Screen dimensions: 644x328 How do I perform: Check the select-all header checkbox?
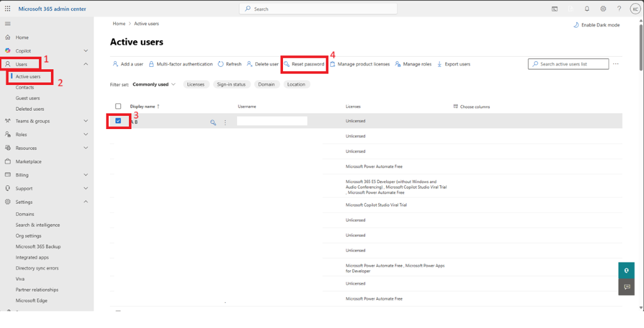[x=118, y=106]
